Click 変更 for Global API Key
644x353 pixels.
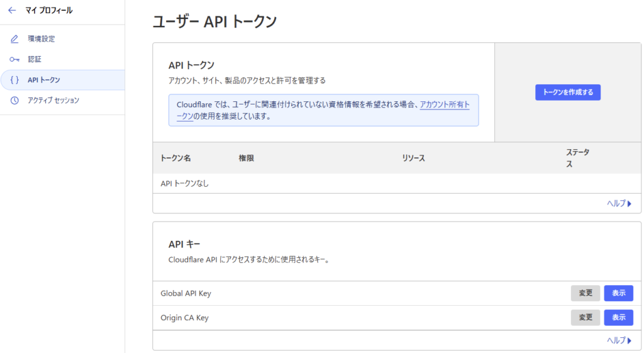click(x=586, y=293)
